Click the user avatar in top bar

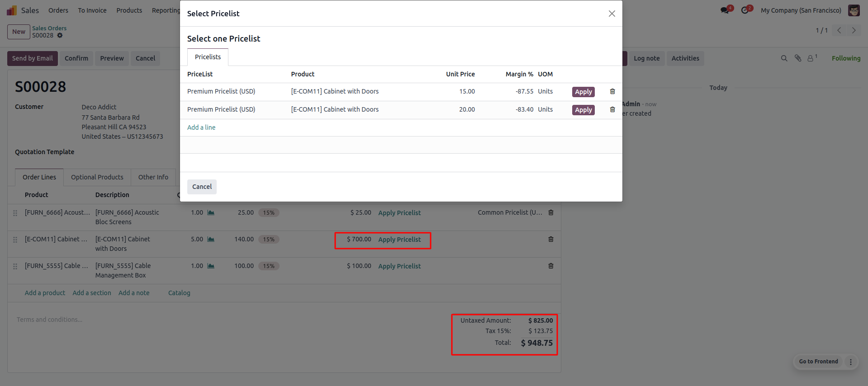pos(854,10)
